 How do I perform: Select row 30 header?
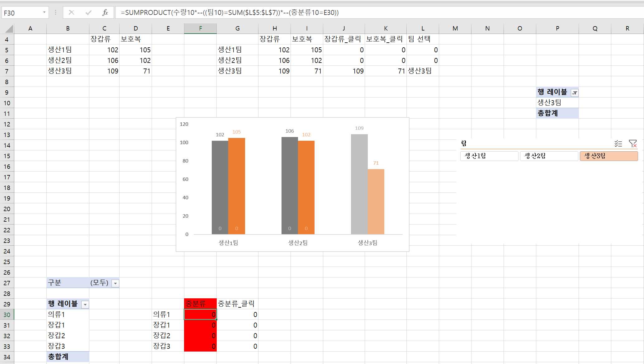click(x=7, y=315)
